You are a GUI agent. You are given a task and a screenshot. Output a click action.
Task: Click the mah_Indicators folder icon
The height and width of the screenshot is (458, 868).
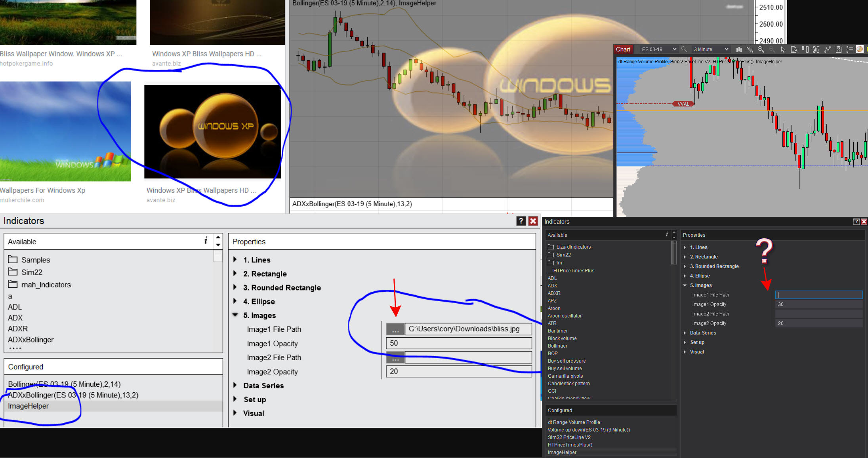(x=13, y=284)
